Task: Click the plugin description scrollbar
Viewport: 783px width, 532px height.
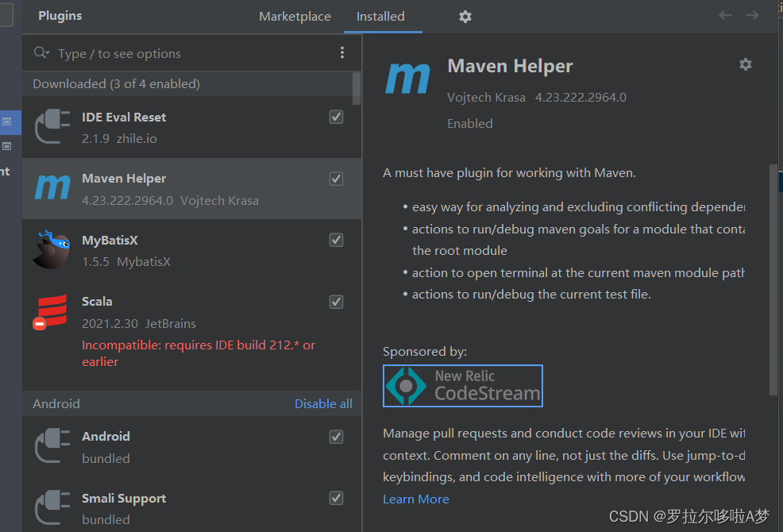Action: point(773,279)
